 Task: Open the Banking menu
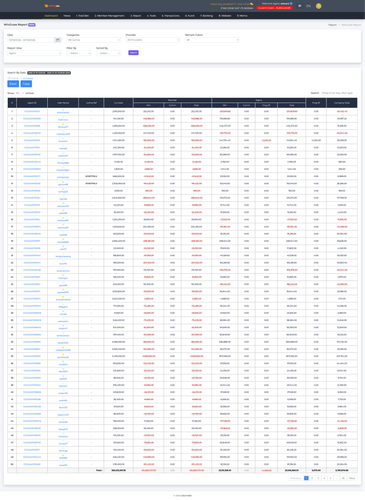coord(206,16)
